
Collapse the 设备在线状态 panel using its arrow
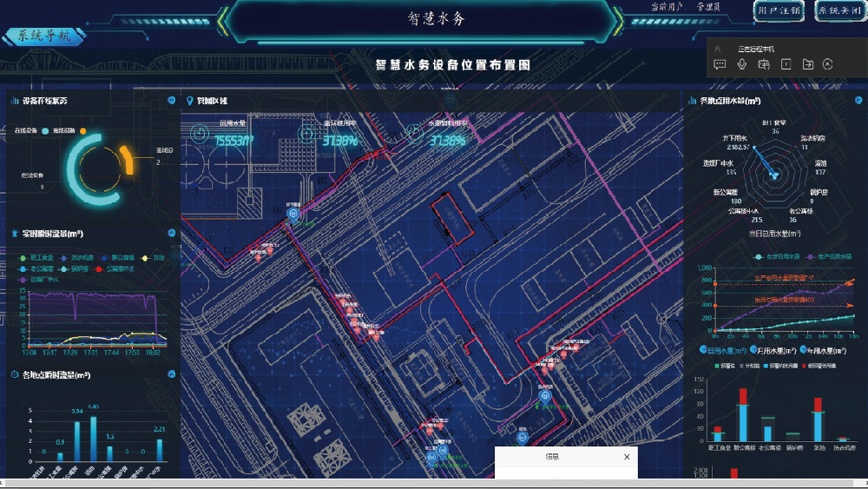[x=171, y=101]
